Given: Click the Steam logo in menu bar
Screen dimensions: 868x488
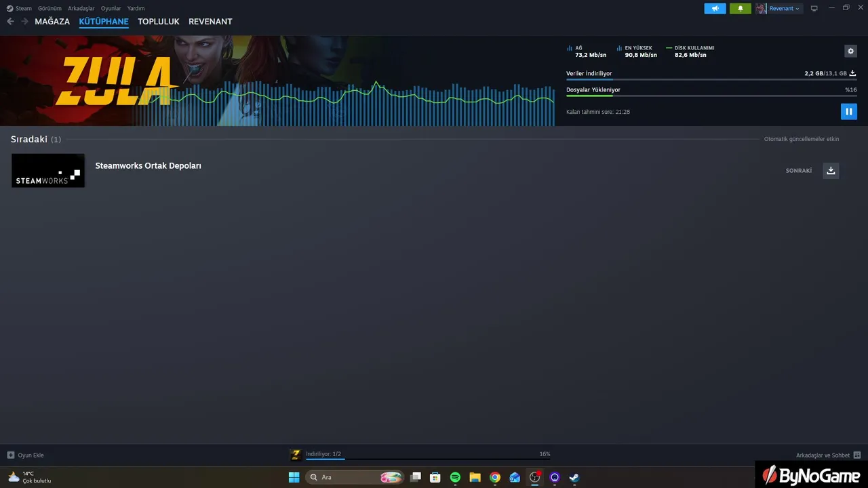Looking at the screenshot, I should [x=9, y=8].
